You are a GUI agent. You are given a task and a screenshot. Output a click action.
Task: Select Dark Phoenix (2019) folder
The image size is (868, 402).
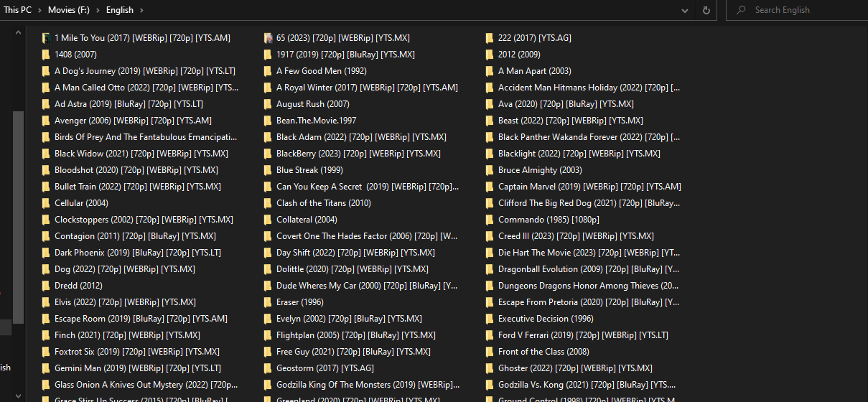click(131, 253)
